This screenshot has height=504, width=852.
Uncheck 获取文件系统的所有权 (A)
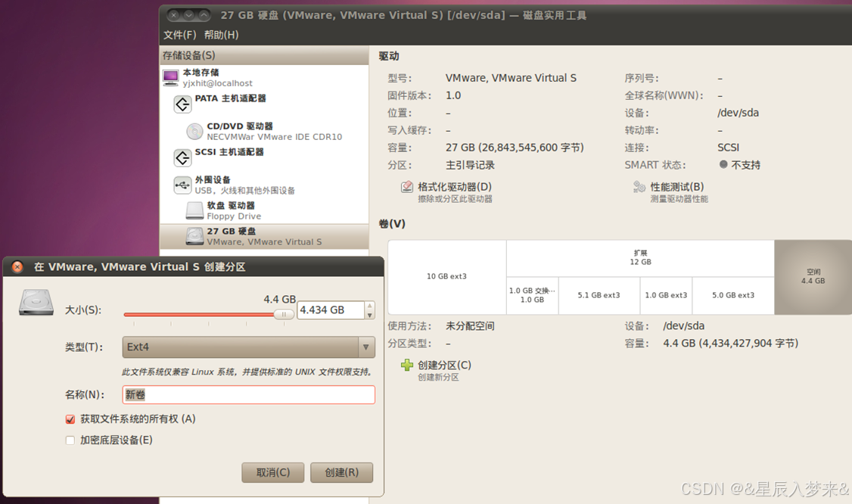[70, 419]
